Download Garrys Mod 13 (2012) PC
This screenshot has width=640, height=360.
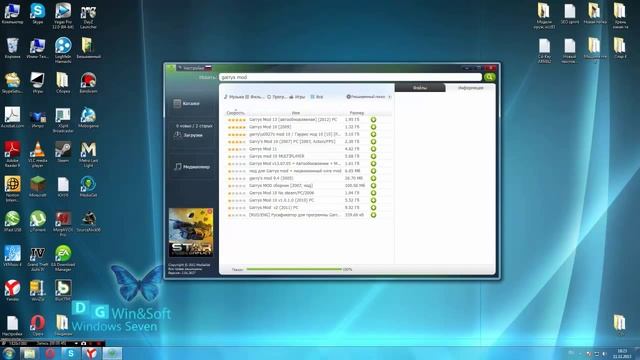pyautogui.click(x=373, y=120)
